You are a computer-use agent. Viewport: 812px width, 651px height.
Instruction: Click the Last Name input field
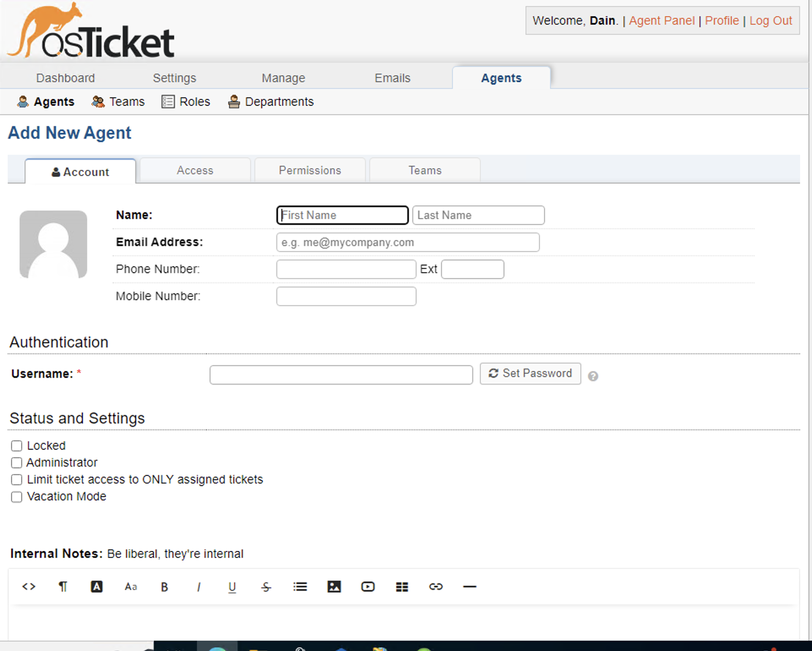tap(478, 215)
